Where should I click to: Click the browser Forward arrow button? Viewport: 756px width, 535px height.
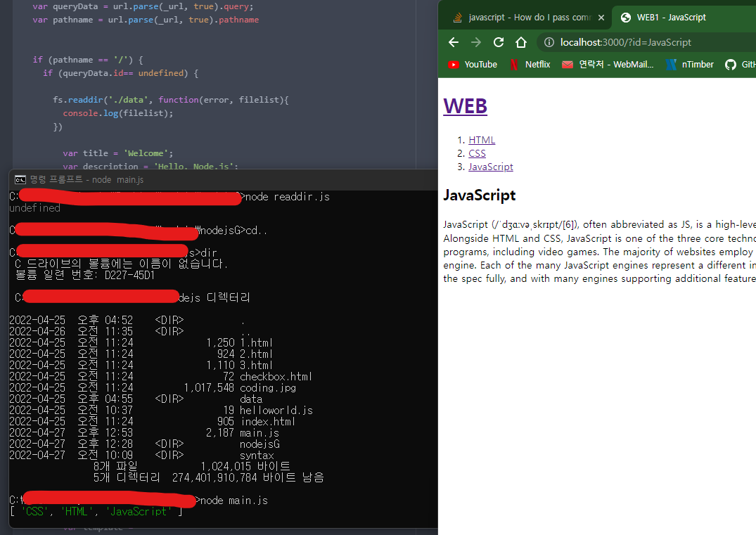point(476,42)
